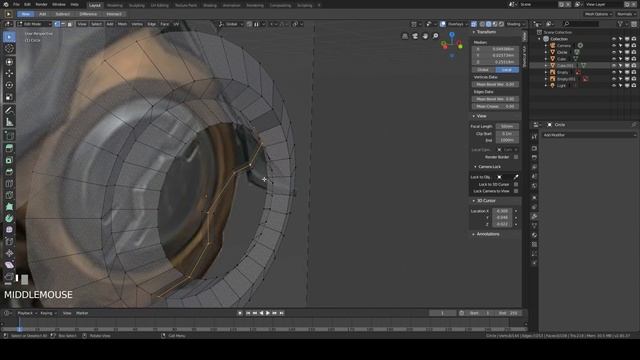Pick the Annotate pencil tool
Screen dimensions: 640x360
[x=9, y=110]
